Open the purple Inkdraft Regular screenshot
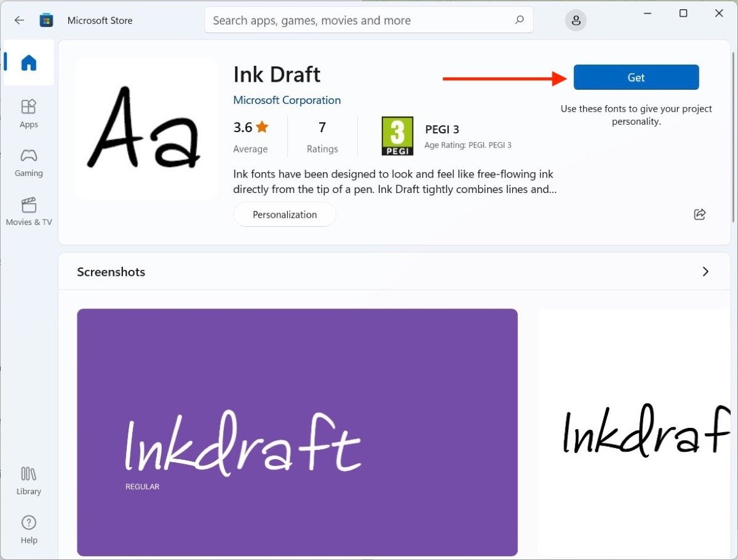 coord(297,432)
